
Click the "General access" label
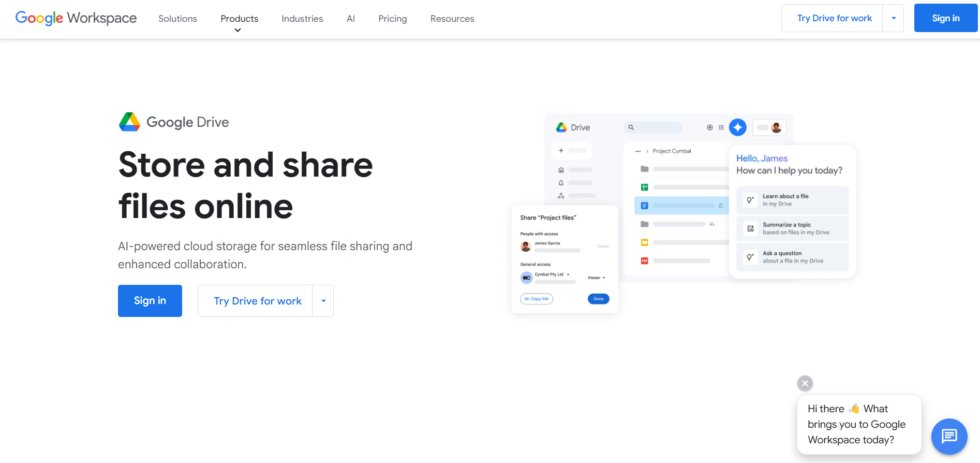coord(536,265)
